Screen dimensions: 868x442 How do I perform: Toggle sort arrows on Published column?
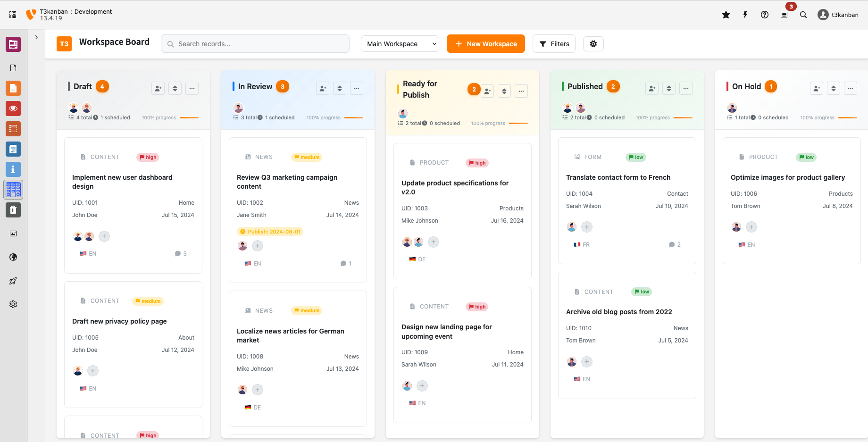668,88
